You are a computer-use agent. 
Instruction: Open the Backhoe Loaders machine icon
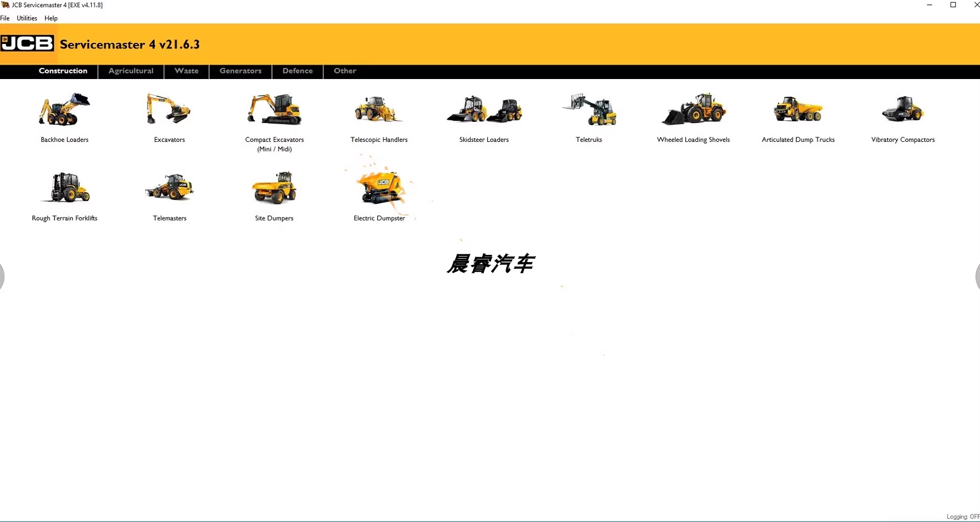pos(65,109)
